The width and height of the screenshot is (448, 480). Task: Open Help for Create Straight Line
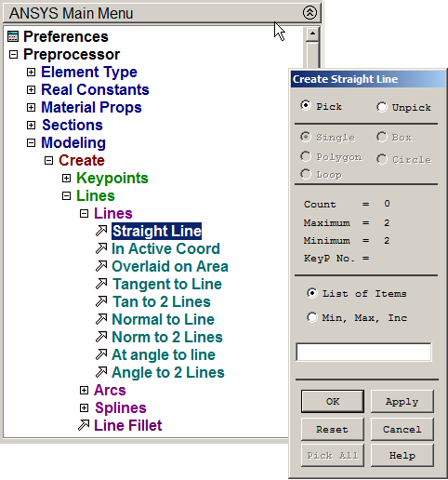[402, 455]
